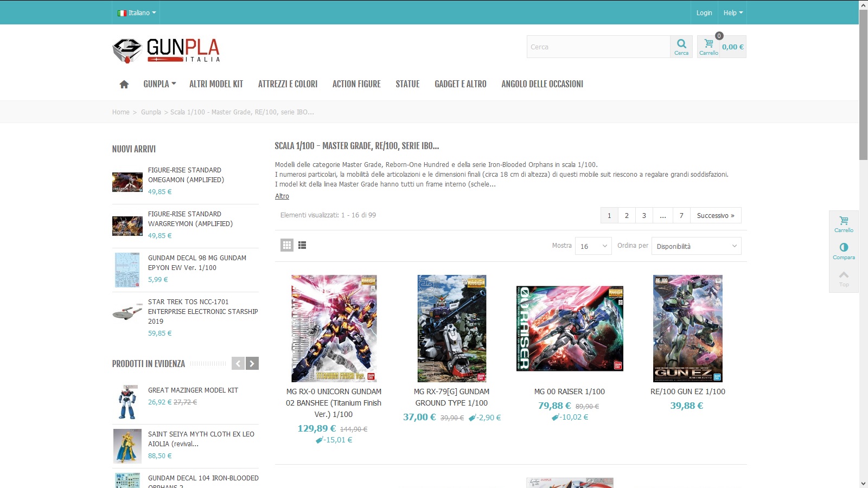The image size is (868, 488).
Task: Jump to Top with the arrow icon
Action: [844, 279]
